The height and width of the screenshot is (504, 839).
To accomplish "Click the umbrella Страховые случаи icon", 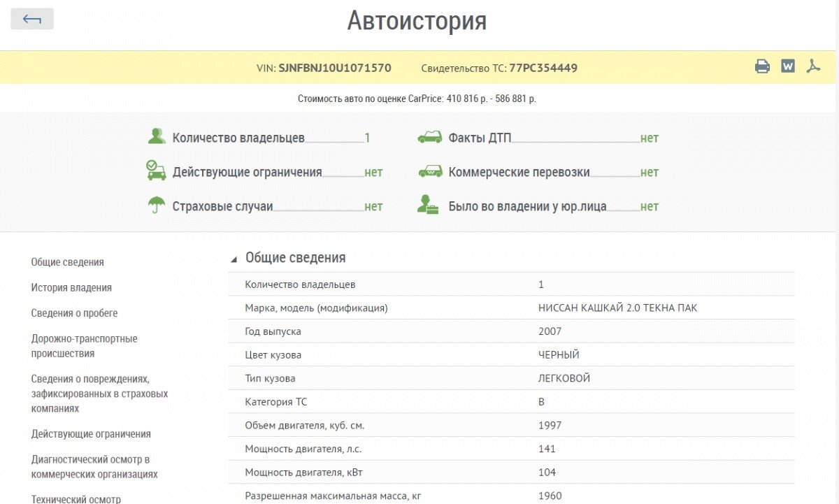I will tap(157, 206).
